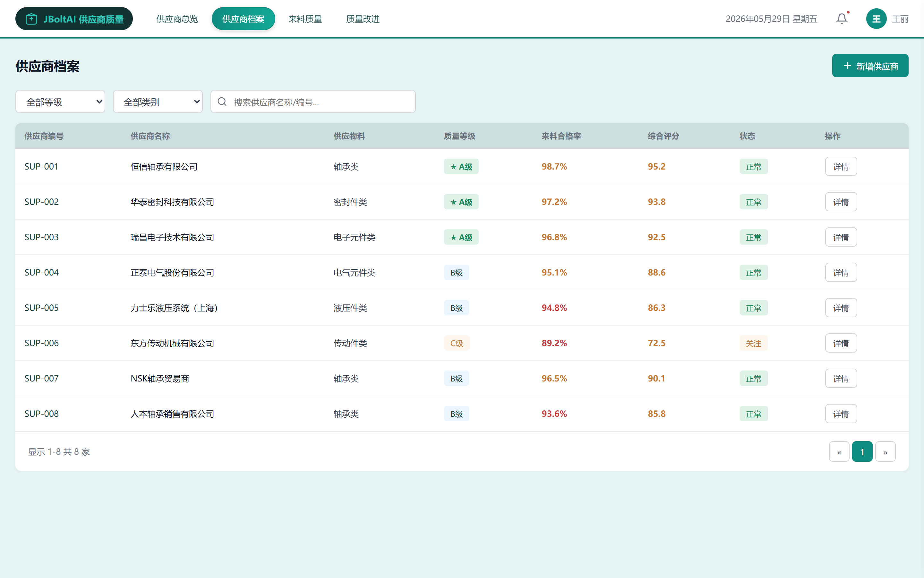Viewport: 924px width, 578px height.
Task: Click the 93.6% pass rate value
Action: [x=554, y=414]
